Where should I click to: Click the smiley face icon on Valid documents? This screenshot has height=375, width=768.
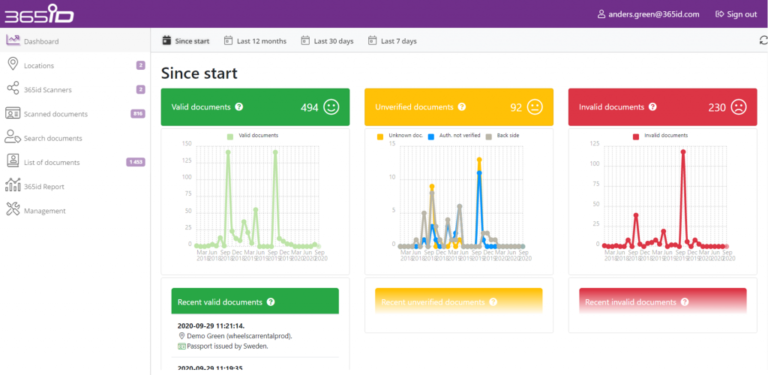(x=331, y=107)
